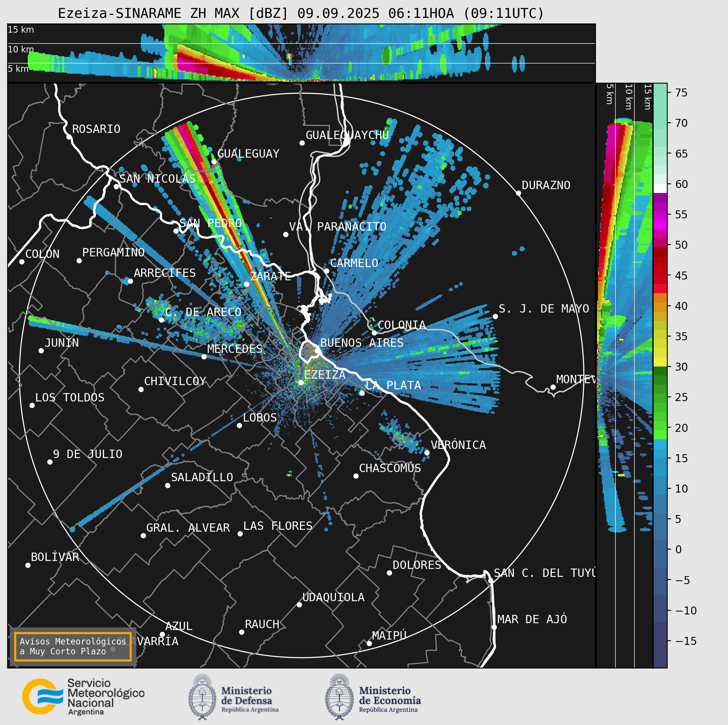Click the Pergamino city marker dot
The height and width of the screenshot is (725, 728).
[x=79, y=261]
